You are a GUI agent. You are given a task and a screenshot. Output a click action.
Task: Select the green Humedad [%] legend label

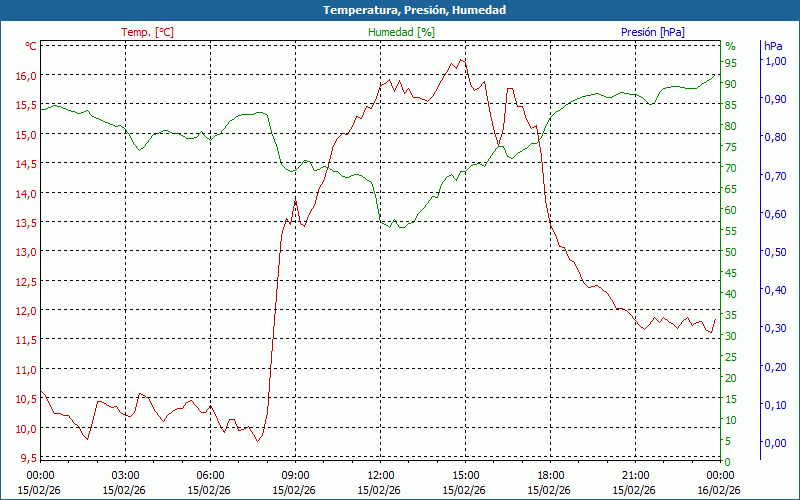tap(401, 32)
